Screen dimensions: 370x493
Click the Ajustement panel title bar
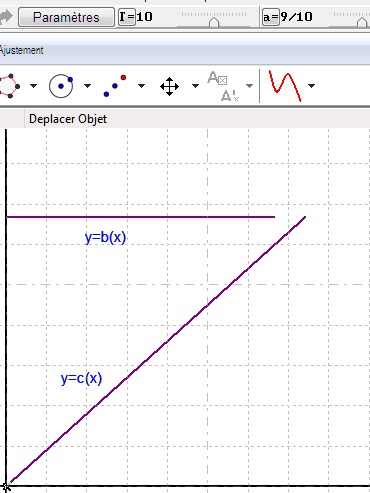click(185, 51)
